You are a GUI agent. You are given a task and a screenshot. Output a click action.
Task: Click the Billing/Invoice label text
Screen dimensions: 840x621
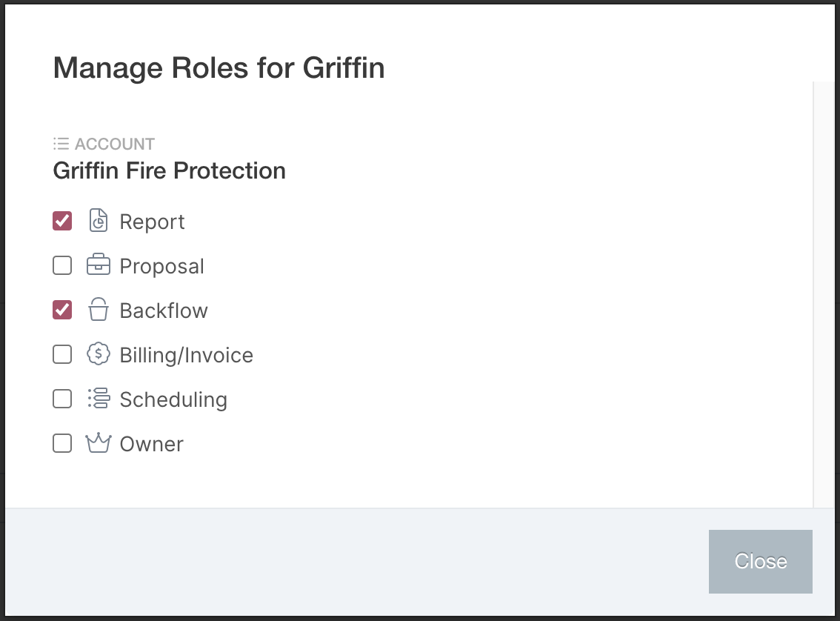pyautogui.click(x=187, y=355)
